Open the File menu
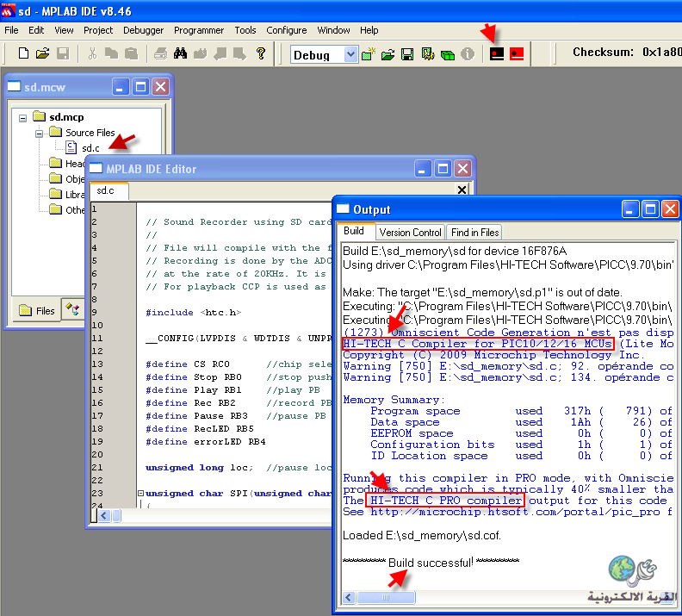The height and width of the screenshot is (616, 682). click(x=11, y=30)
